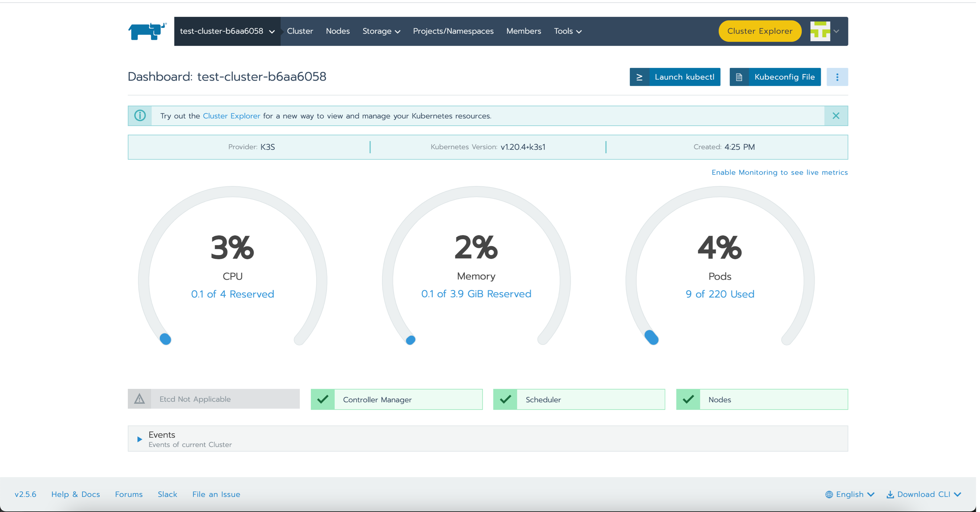Click the Controller Manager status label
The height and width of the screenshot is (512, 980).
click(x=377, y=399)
